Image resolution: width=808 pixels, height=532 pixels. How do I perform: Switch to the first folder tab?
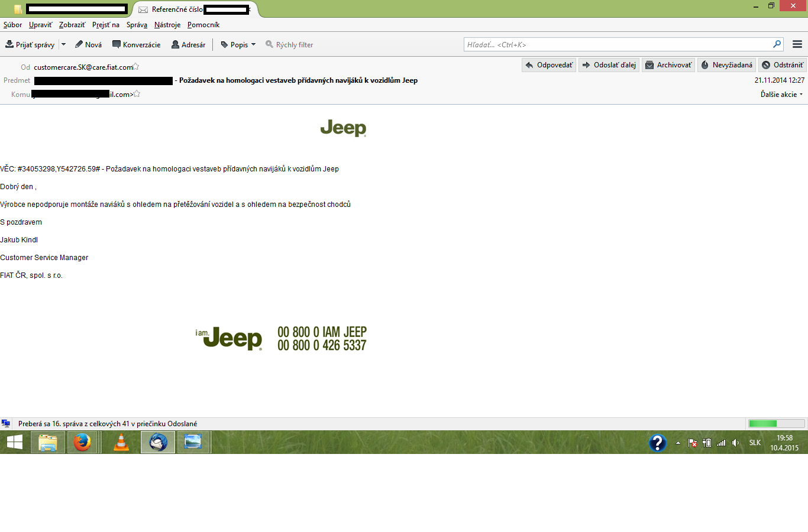point(70,9)
